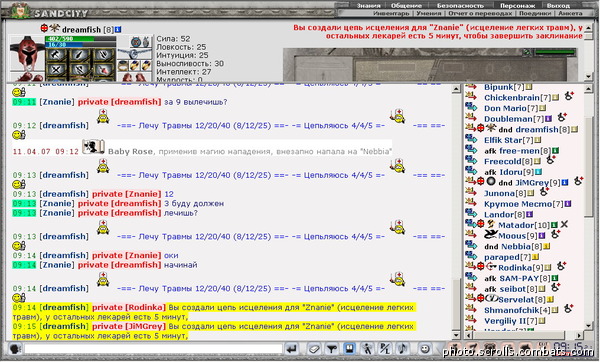Viewport: 600px width, 362px height.
Task: Click the injury icon beside Freecold
Action: (551, 160)
